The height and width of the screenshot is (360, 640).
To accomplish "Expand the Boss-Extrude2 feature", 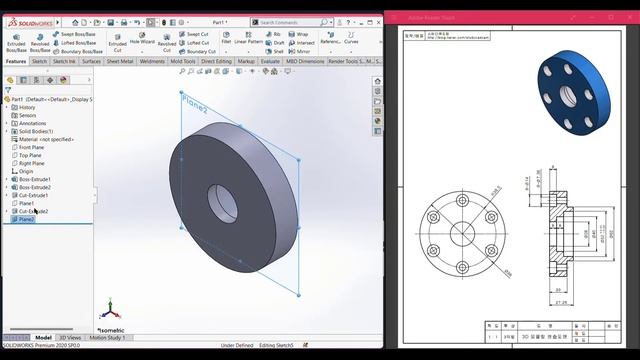I will pos(7,187).
